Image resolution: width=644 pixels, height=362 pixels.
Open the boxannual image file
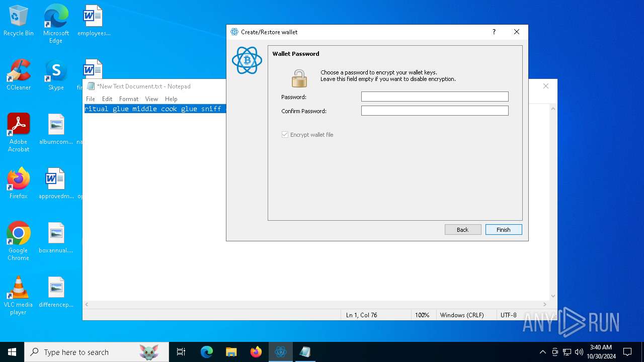56,238
